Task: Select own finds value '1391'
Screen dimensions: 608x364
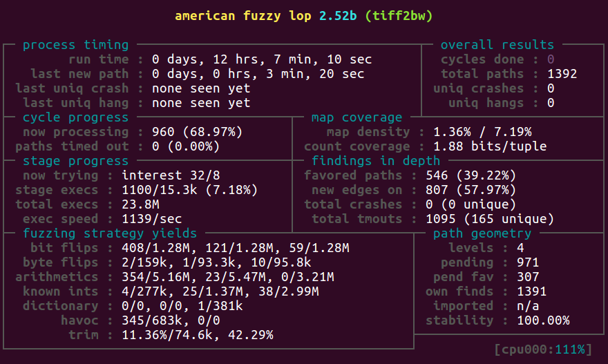Action: (532, 291)
